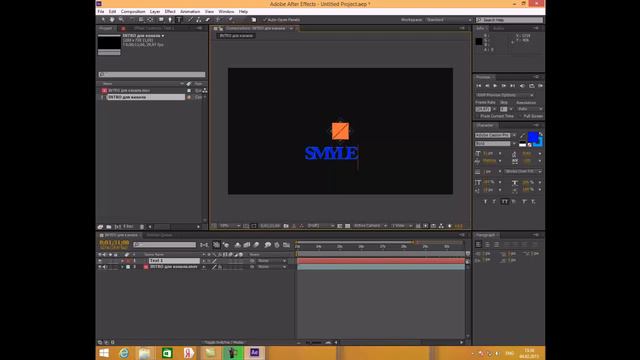Screen dimensions: 640x360
Task: Open the Workspace Standard dropdown
Action: click(449, 20)
